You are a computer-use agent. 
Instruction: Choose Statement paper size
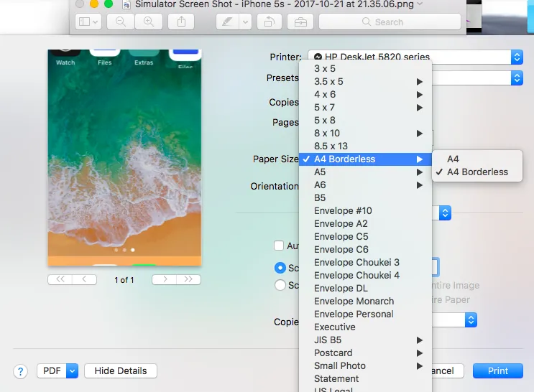pos(365,379)
